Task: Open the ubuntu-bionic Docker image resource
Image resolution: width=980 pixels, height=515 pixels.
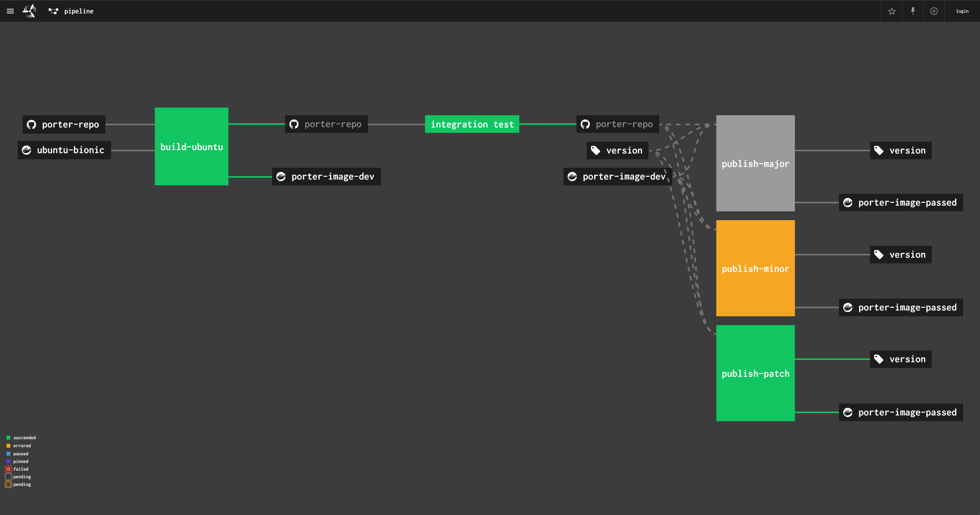Action: tap(64, 150)
